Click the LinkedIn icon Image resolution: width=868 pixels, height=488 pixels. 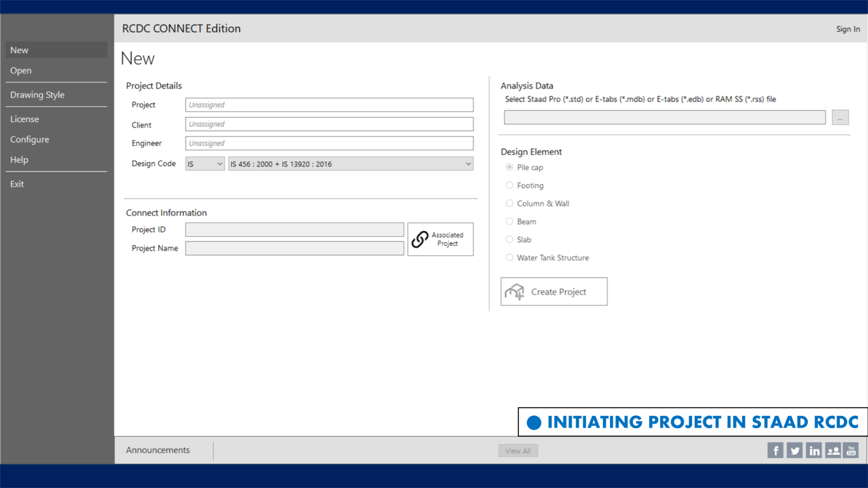(814, 450)
